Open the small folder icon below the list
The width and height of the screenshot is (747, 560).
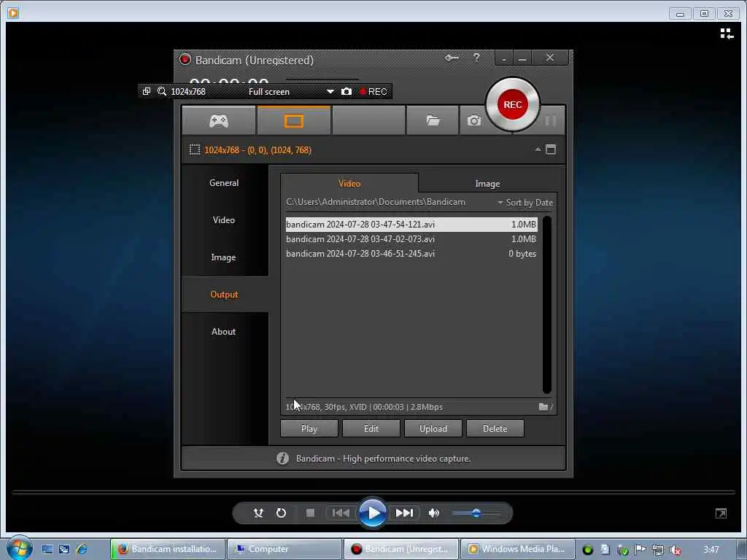click(x=543, y=407)
